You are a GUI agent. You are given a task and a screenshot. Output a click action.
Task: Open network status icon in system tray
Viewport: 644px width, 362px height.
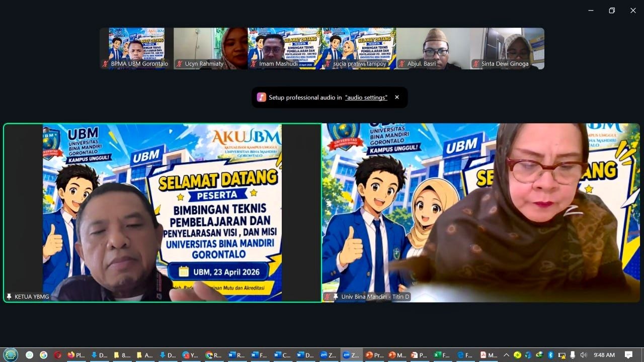click(561, 355)
